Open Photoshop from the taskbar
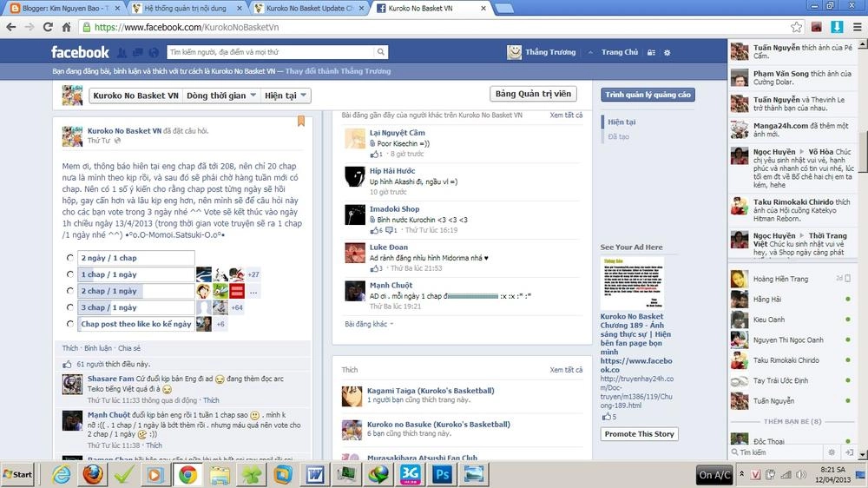 [441, 474]
